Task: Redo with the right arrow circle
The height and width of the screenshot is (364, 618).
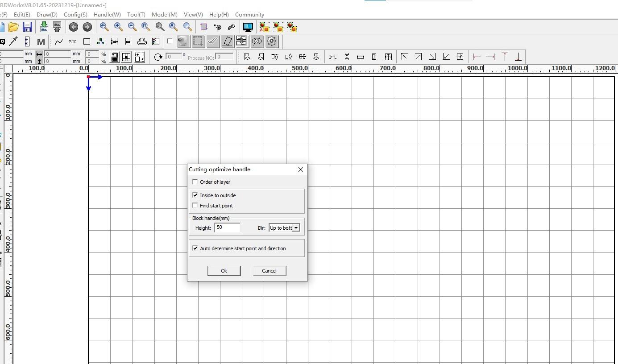Action: click(87, 27)
